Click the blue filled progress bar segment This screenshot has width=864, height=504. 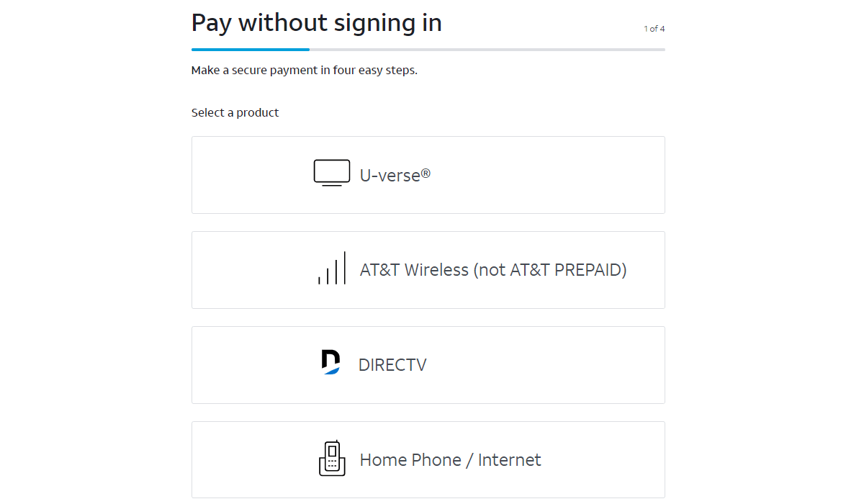(250, 50)
